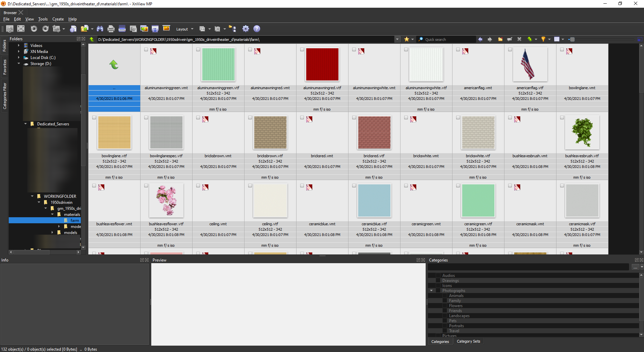Image resolution: width=644 pixels, height=352 pixels.
Task: Open the Tools menu
Action: click(43, 19)
